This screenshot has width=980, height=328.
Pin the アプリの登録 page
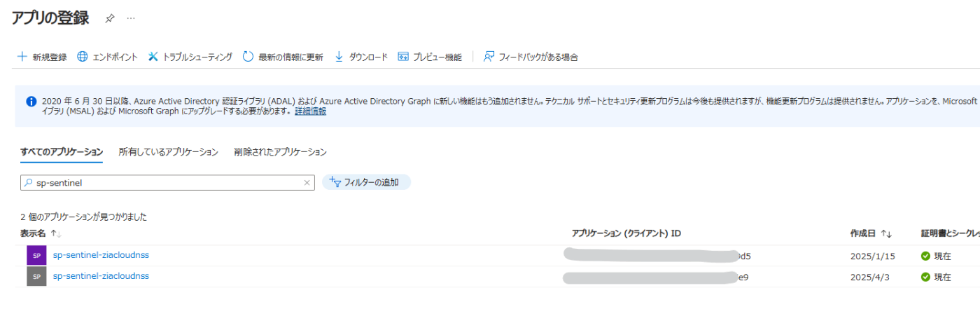point(110,18)
